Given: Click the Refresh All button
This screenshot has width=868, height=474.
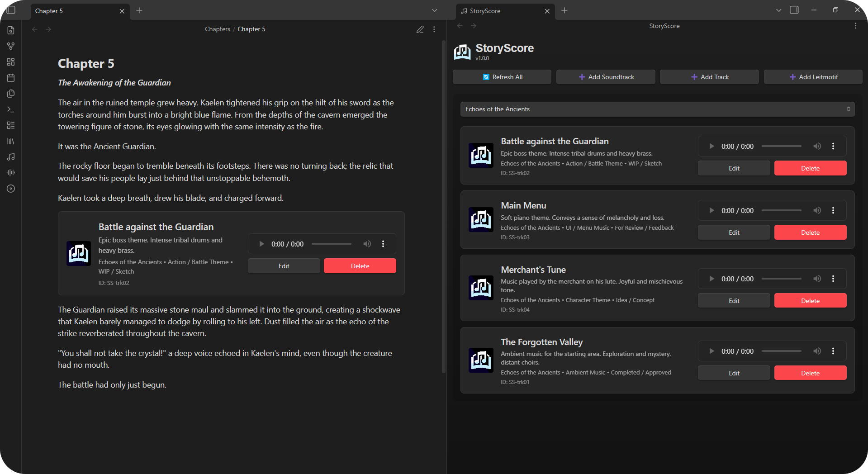Looking at the screenshot, I should coord(502,77).
